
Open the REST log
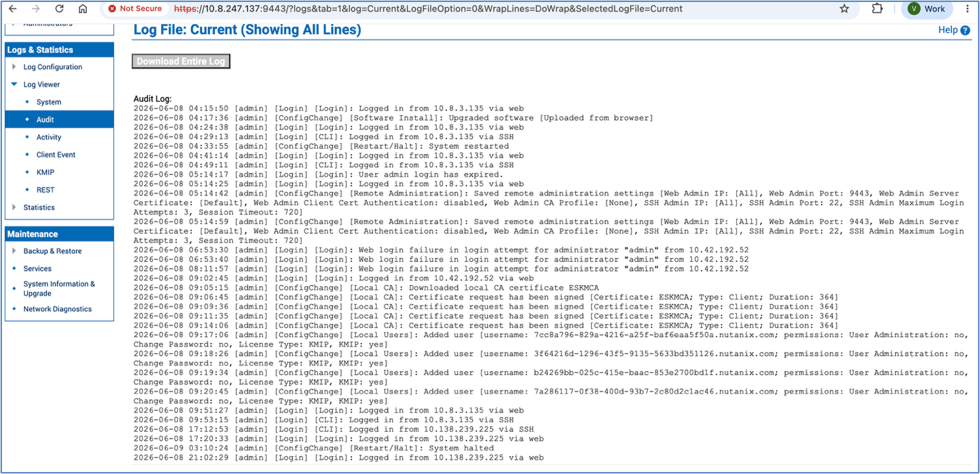(x=45, y=190)
